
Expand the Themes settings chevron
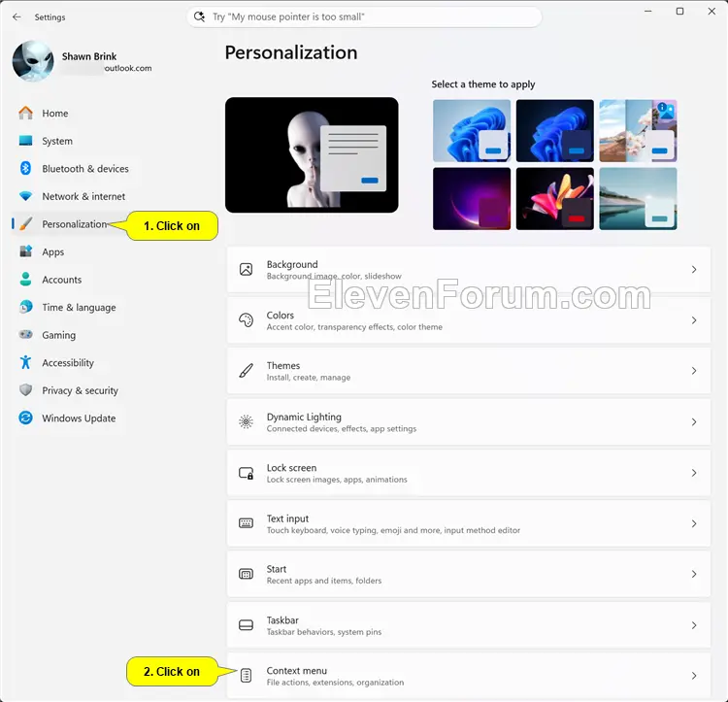pyautogui.click(x=694, y=371)
